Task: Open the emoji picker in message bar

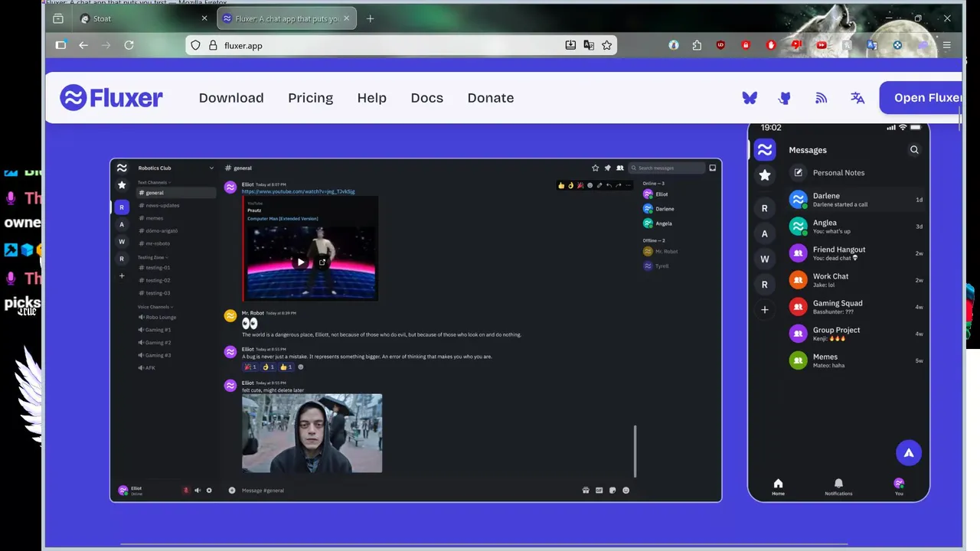Action: (x=626, y=491)
